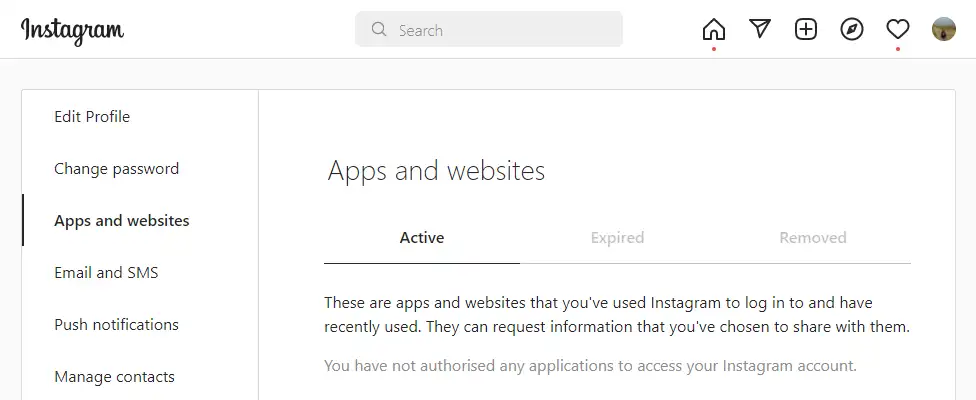Image resolution: width=976 pixels, height=400 pixels.
Task: Open Direct messages paper plane icon
Action: click(760, 29)
